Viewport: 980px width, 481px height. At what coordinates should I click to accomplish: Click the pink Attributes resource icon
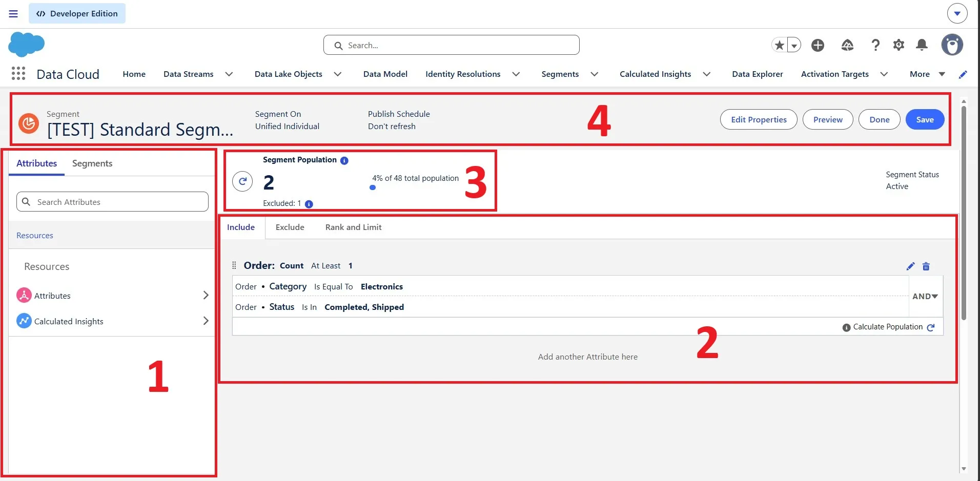pos(24,295)
